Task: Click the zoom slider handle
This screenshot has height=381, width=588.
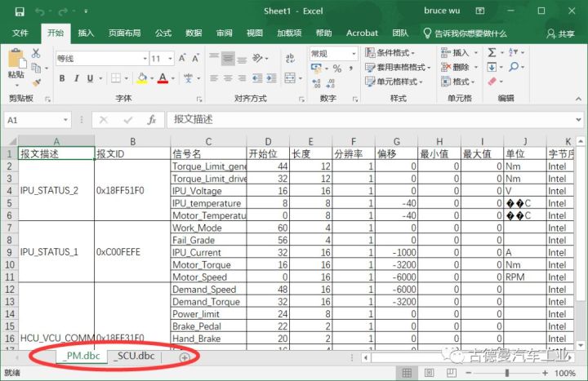Action: click(x=507, y=373)
